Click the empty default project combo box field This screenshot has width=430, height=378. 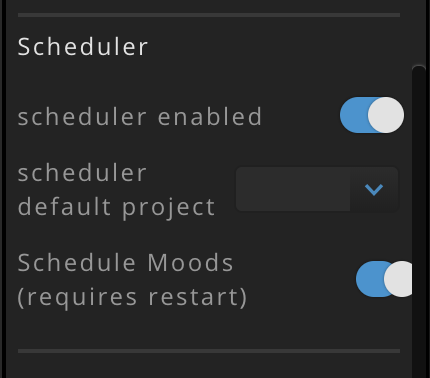point(293,189)
